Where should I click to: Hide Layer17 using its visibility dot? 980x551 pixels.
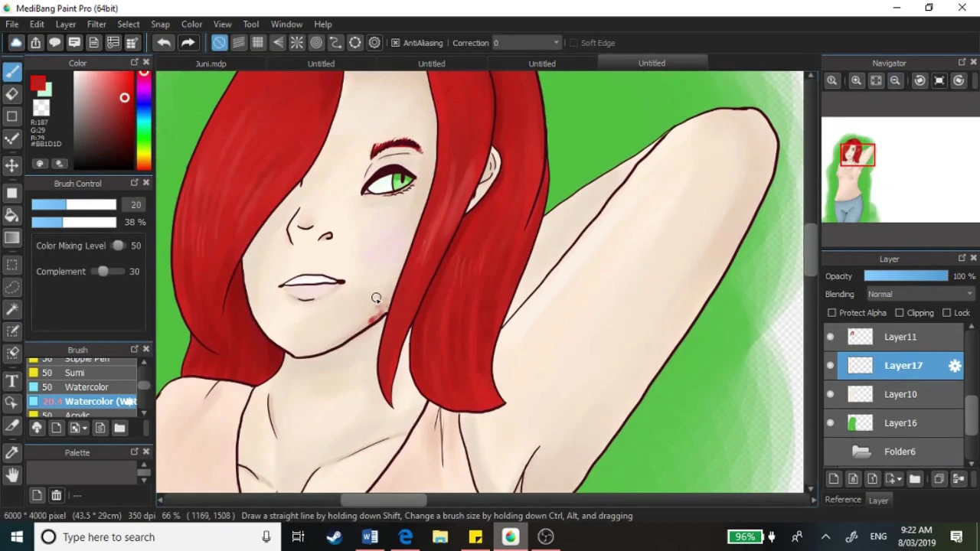[831, 366]
